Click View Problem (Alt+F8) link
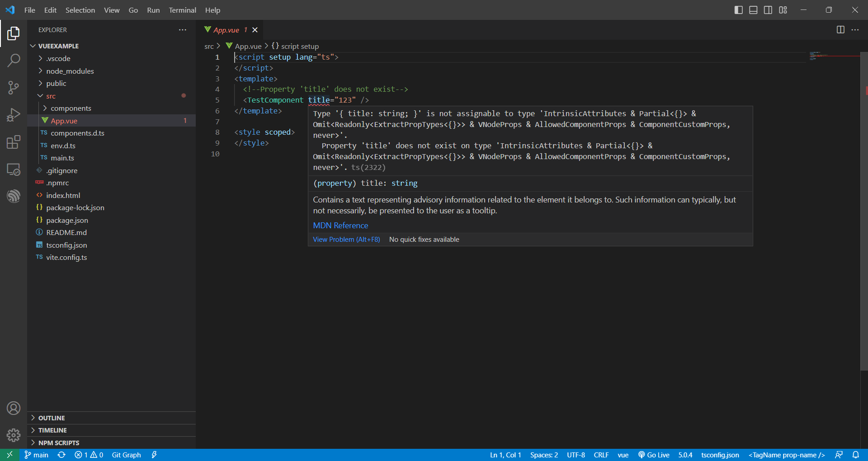 (346, 240)
